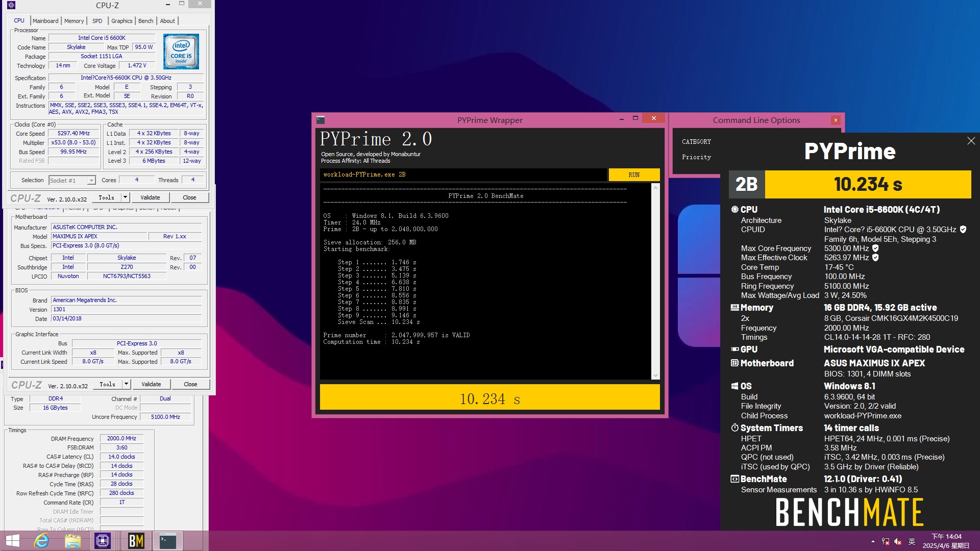The width and height of the screenshot is (980, 551).
Task: Open the Windows Start button
Action: pos(12,541)
